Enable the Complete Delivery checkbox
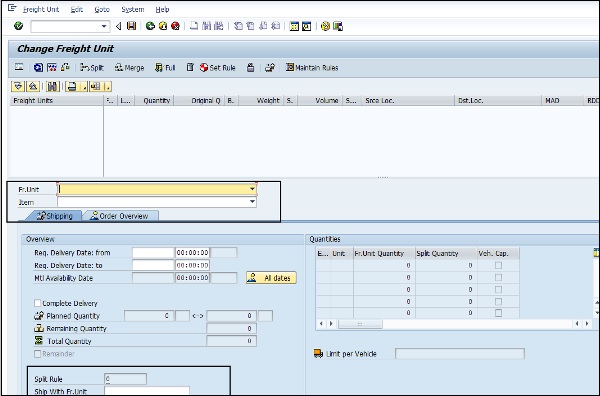The width and height of the screenshot is (600, 396). click(38, 303)
